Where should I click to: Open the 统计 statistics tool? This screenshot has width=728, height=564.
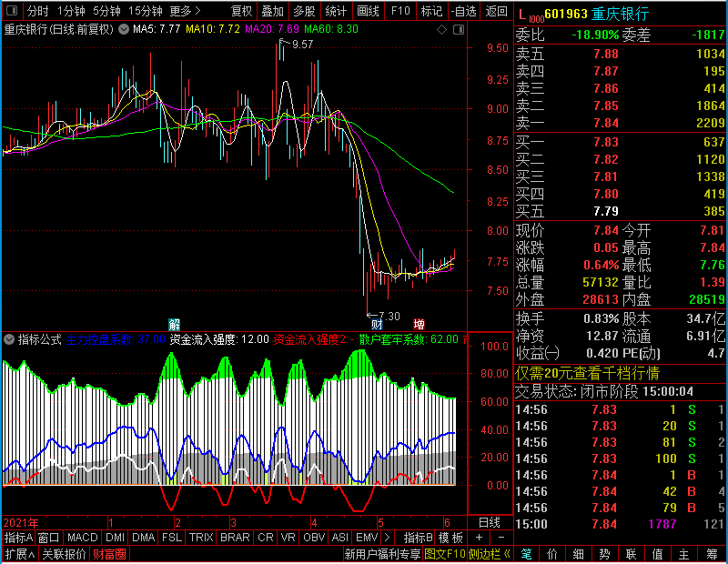coord(336,11)
